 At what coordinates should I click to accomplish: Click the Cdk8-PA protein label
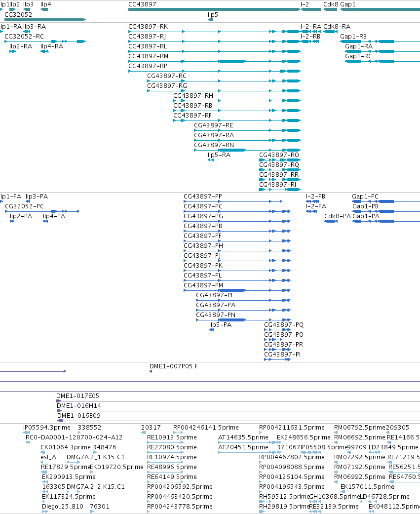coord(338,216)
